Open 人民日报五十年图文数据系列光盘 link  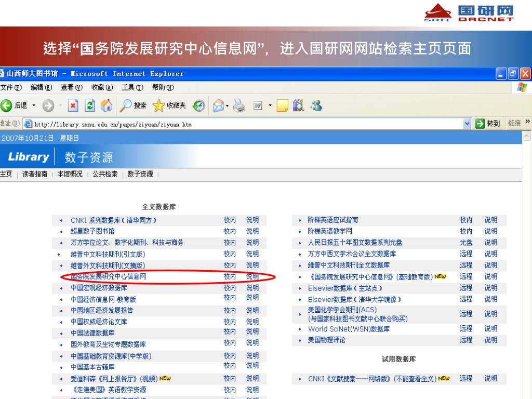355,243
